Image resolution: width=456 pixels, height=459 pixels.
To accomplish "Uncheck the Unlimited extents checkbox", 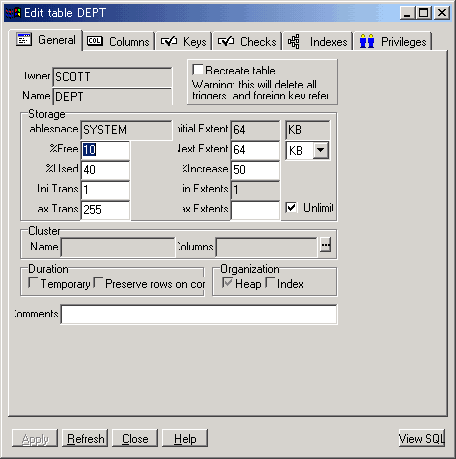I will (x=291, y=207).
